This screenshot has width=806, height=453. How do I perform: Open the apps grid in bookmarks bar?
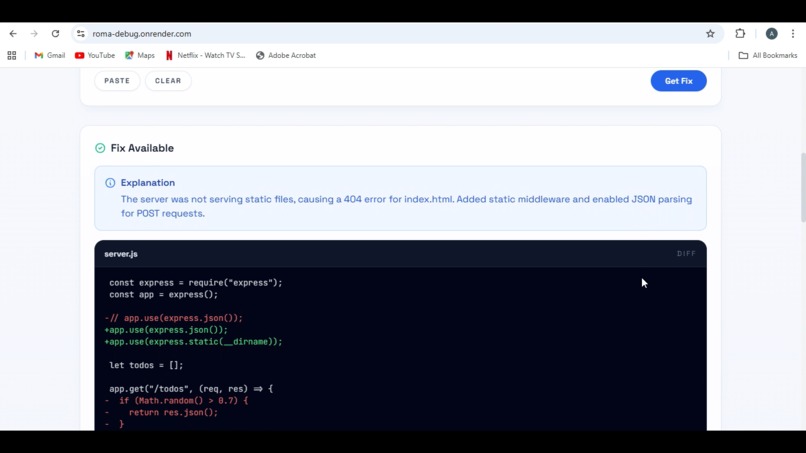click(x=12, y=56)
